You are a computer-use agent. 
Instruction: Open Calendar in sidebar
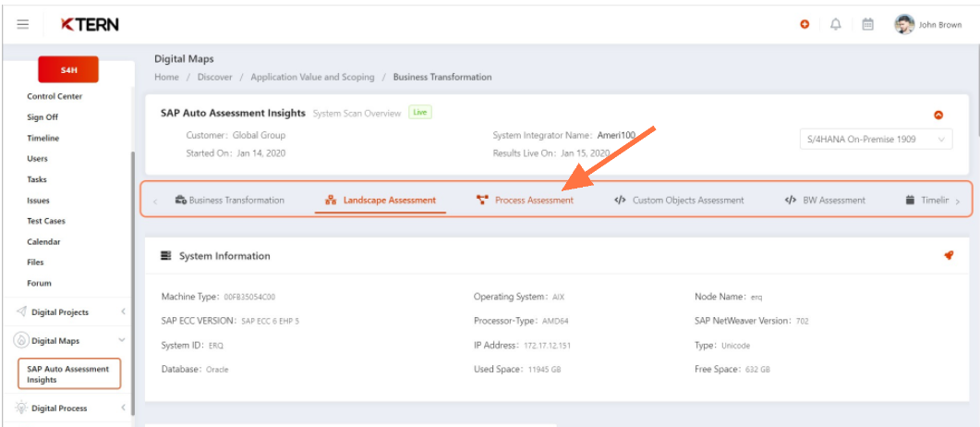pyautogui.click(x=43, y=241)
